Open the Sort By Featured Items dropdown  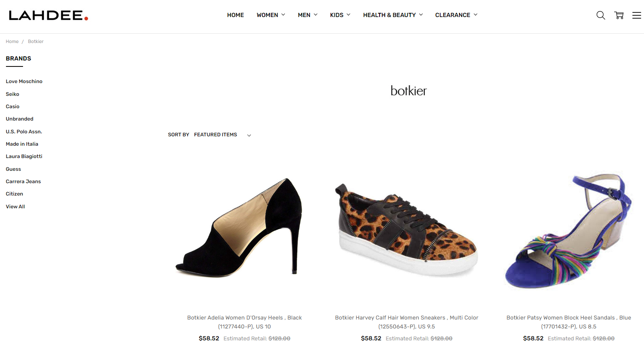click(209, 135)
